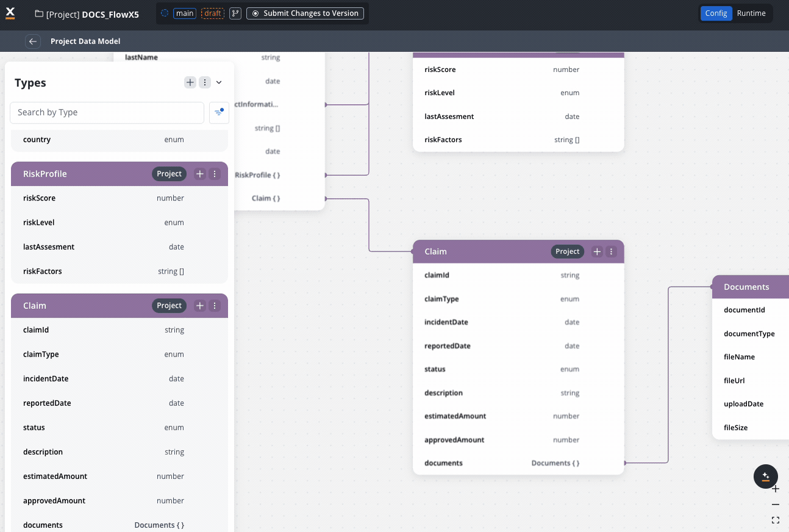Select lastAssesment row in Types panel
Viewport: 789px width, 532px height.
tap(120, 247)
